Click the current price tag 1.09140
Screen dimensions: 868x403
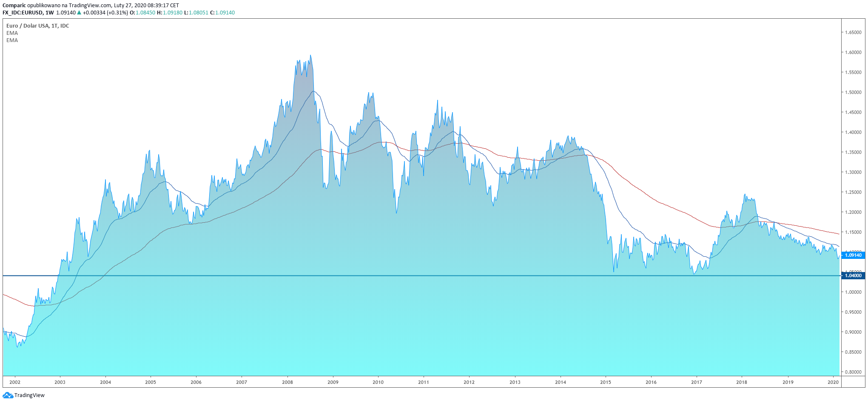[853, 255]
